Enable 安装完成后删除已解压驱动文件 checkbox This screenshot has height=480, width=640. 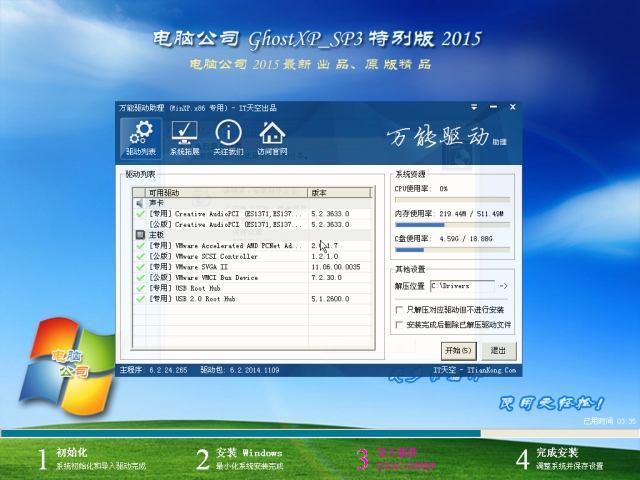click(x=400, y=325)
